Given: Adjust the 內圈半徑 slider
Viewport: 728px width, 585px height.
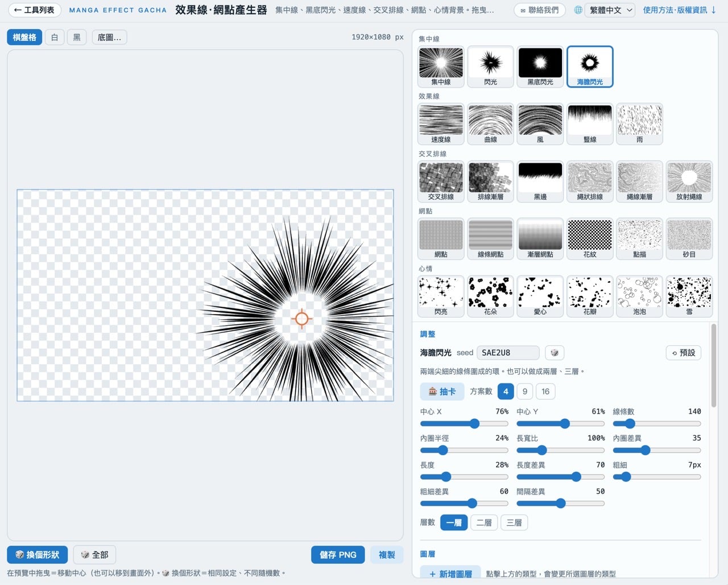Looking at the screenshot, I should [464, 450].
